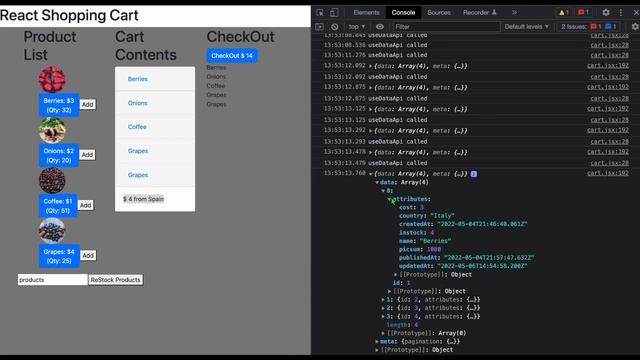Click the Coffee beans product image
This screenshot has height=360, width=640.
click(52, 180)
